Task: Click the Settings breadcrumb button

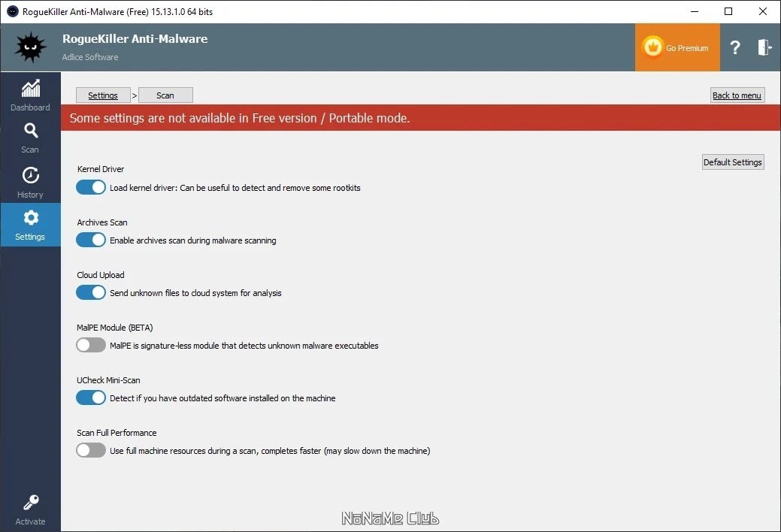Action: [103, 95]
